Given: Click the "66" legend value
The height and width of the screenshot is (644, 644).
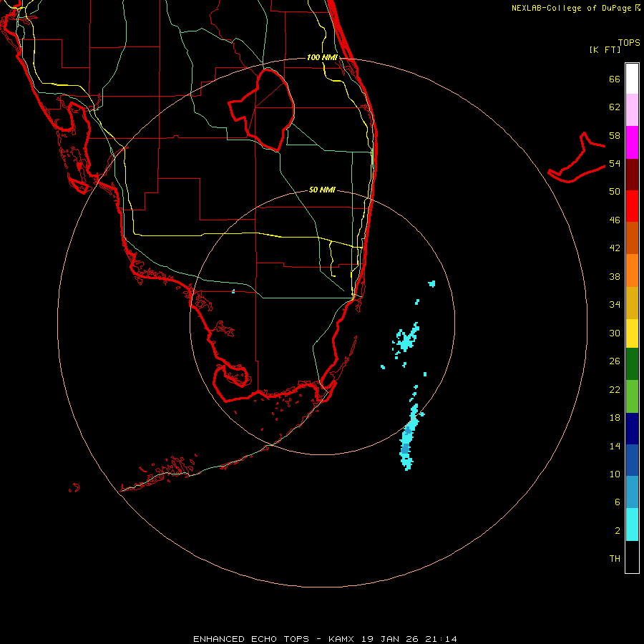Looking at the screenshot, I should [x=615, y=79].
